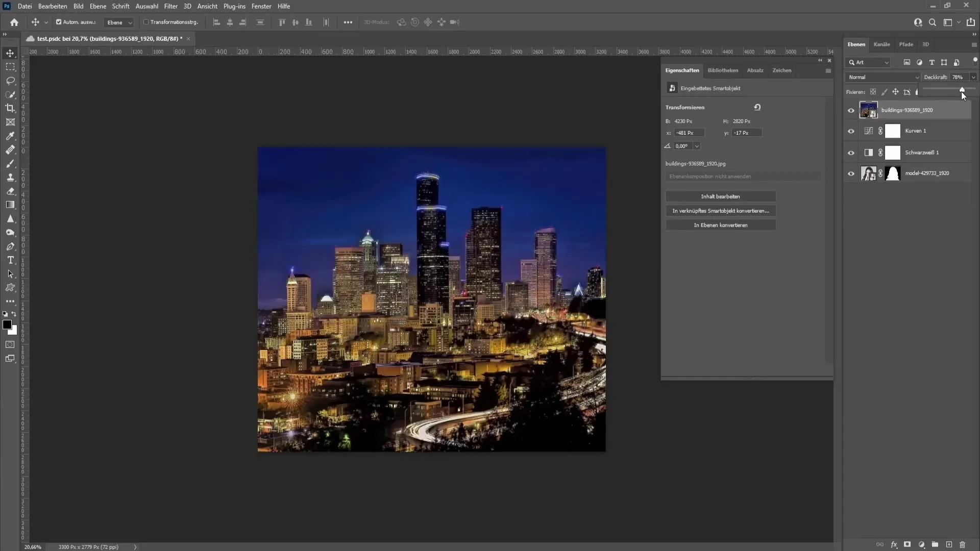The height and width of the screenshot is (551, 980).
Task: Select the Move tool in toolbar
Action: coord(10,52)
